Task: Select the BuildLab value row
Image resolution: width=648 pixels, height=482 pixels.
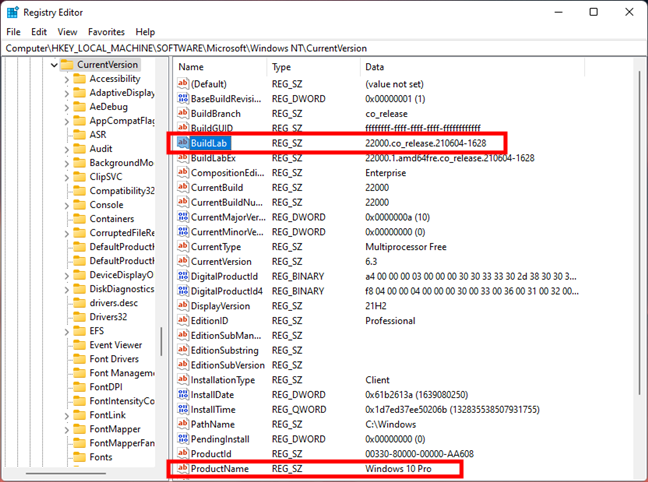Action: coord(339,143)
